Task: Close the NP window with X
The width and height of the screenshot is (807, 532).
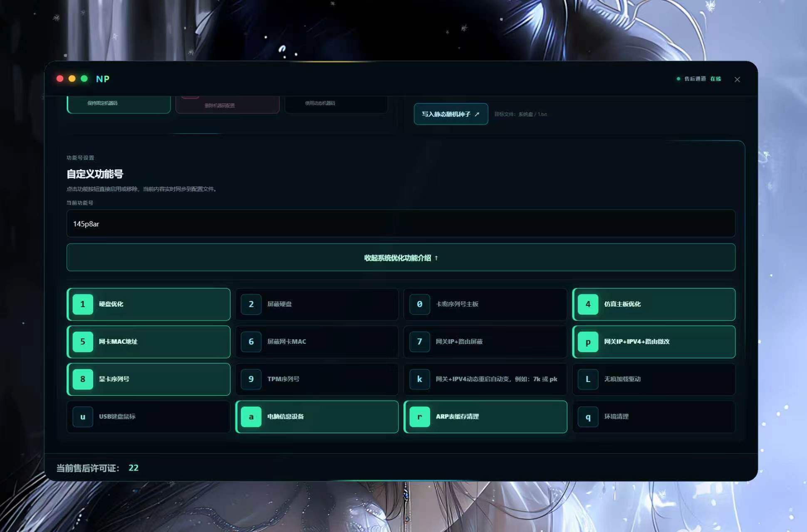Action: pyautogui.click(x=737, y=79)
